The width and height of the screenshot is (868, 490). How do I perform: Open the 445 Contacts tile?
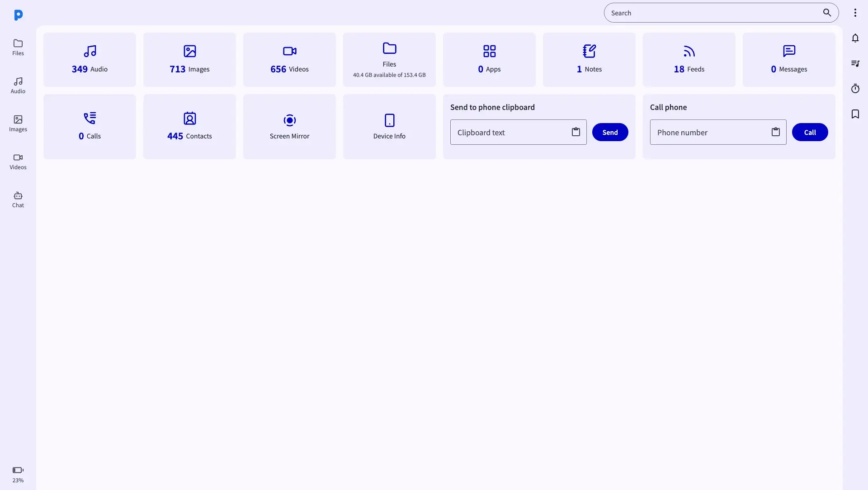point(189,126)
